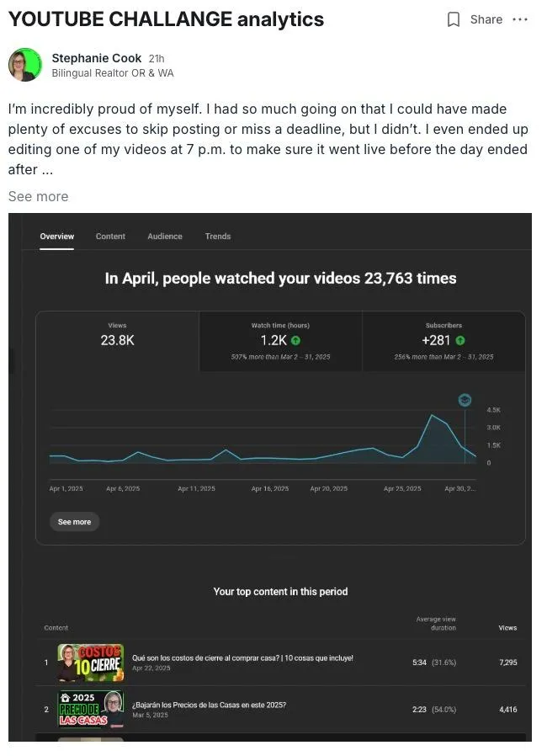The width and height of the screenshot is (547, 756).
Task: Select the Subscribers +281 metric card
Action: point(443,341)
